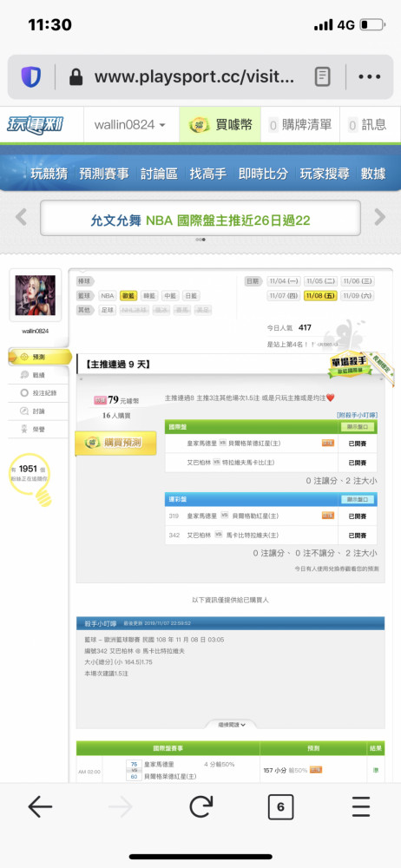
Task: Tap the browser shield privacy icon
Action: click(x=31, y=77)
